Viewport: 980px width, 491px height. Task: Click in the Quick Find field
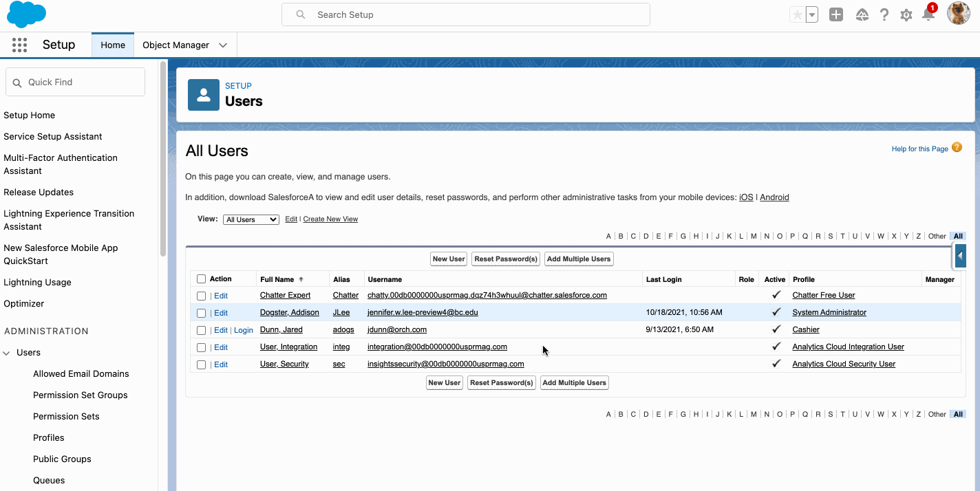tap(76, 82)
